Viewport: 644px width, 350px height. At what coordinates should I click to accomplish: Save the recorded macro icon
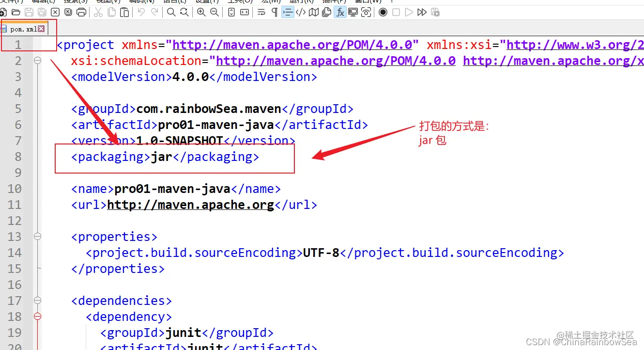tap(435, 12)
